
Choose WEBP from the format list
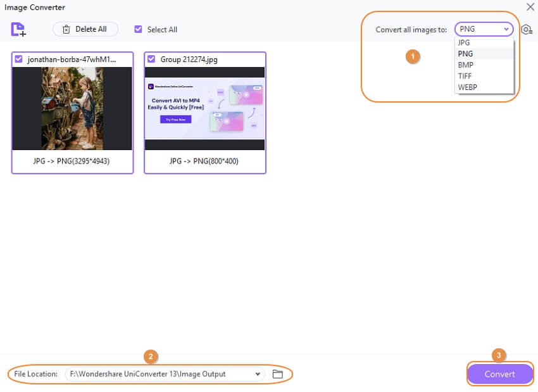point(484,87)
